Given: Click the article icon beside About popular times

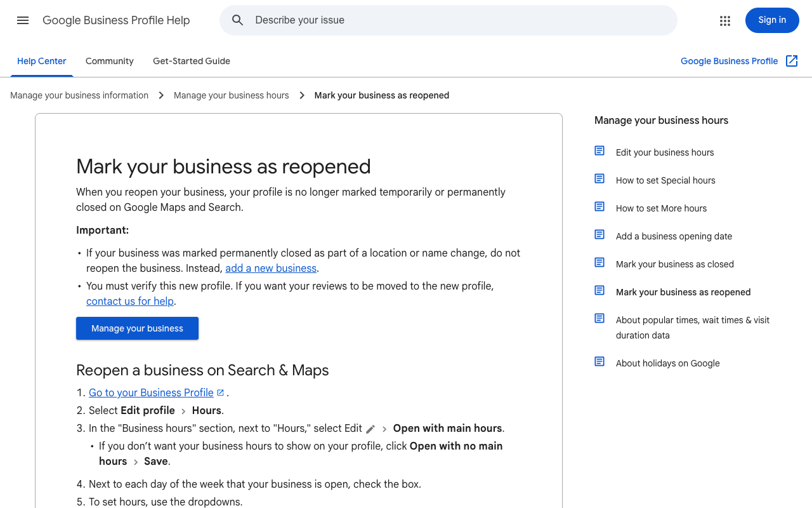Looking at the screenshot, I should coord(599,318).
